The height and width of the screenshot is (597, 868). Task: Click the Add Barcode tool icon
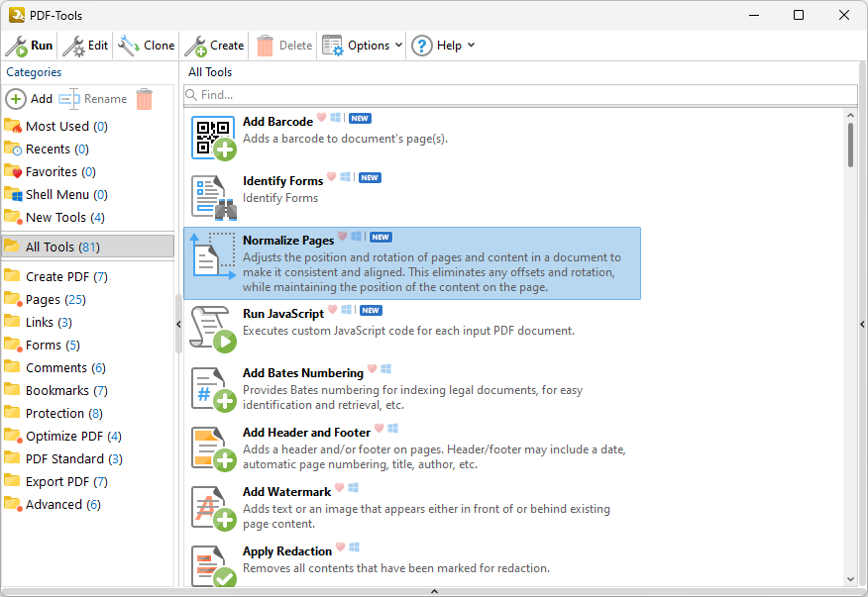coord(213,138)
